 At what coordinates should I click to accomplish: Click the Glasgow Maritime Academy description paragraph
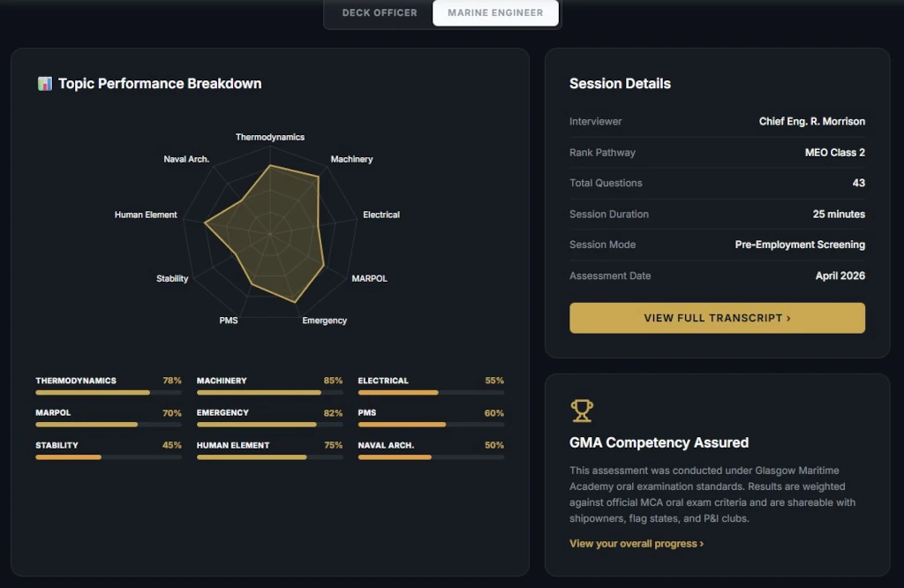click(x=712, y=494)
